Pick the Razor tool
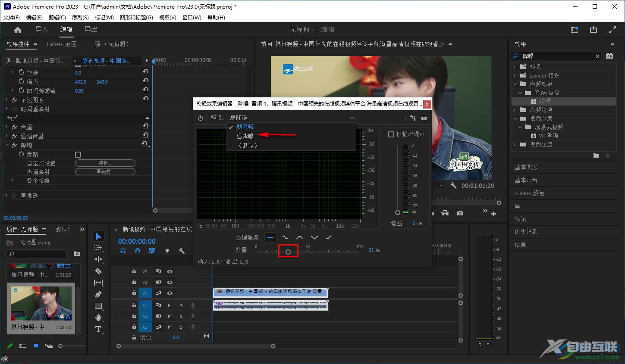Screen dimensions: 625x364 pyautogui.click(x=98, y=271)
